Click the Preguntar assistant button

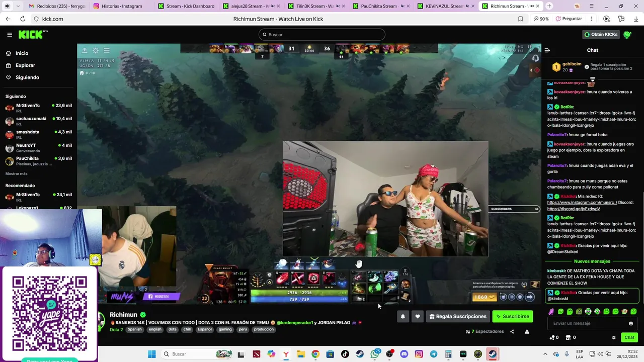coord(569,19)
